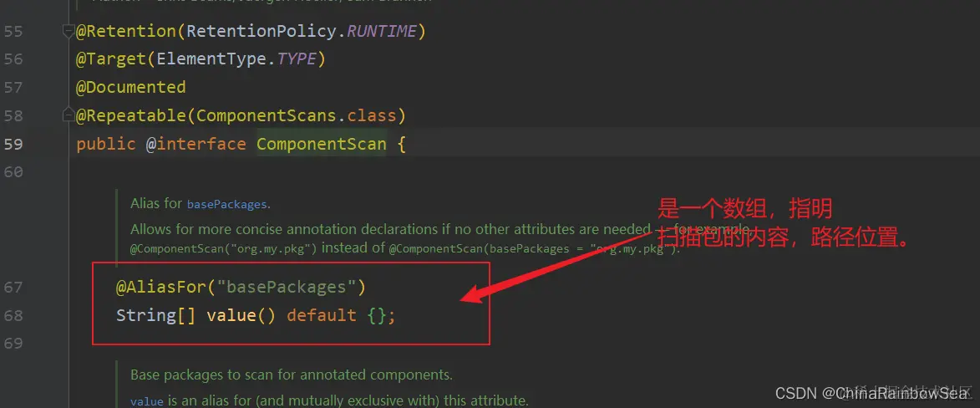The image size is (980, 408).
Task: Click the RUNTIME enum constant
Action: pos(381,31)
